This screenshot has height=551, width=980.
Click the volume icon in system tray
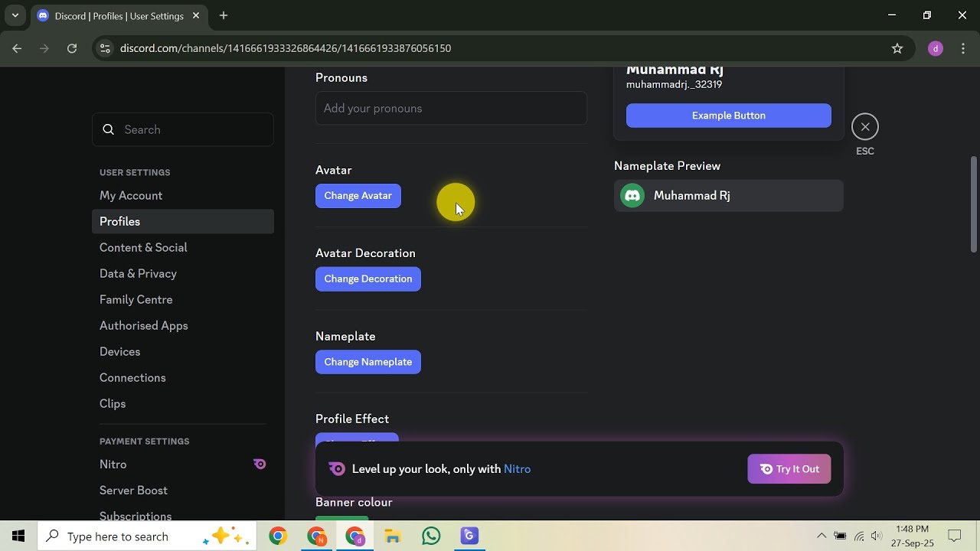877,536
